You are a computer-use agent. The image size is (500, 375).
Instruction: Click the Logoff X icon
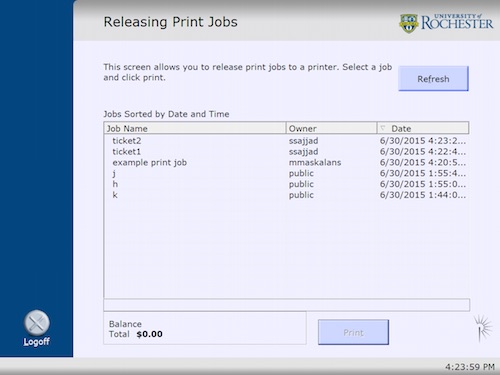(x=37, y=323)
